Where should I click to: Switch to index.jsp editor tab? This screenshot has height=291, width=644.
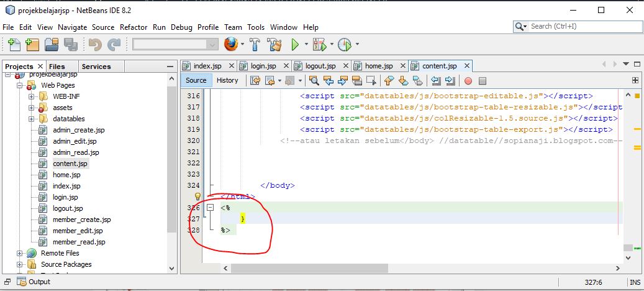pos(207,66)
